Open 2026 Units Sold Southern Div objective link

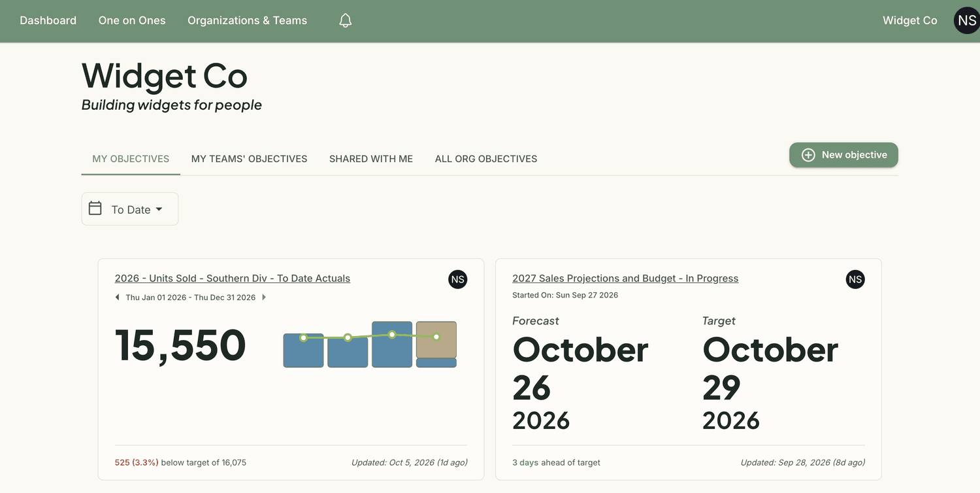tap(233, 279)
